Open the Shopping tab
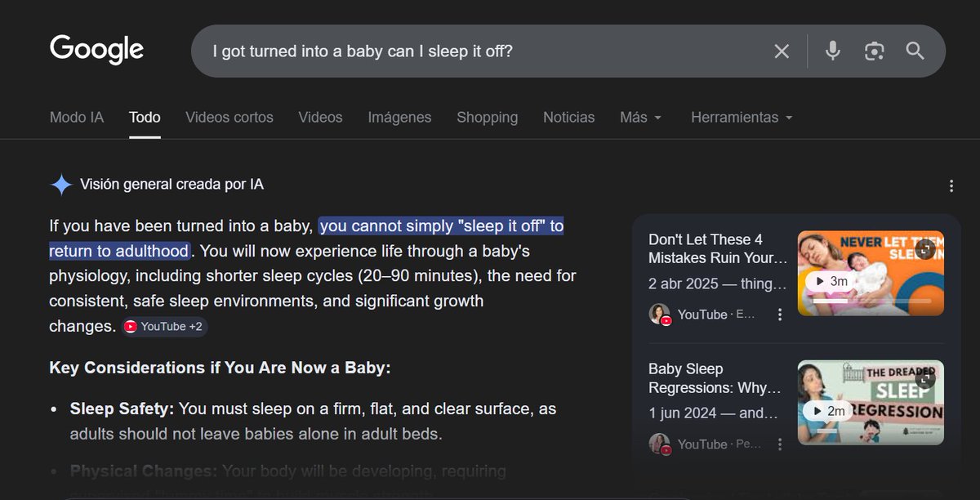The height and width of the screenshot is (500, 980). pos(487,117)
